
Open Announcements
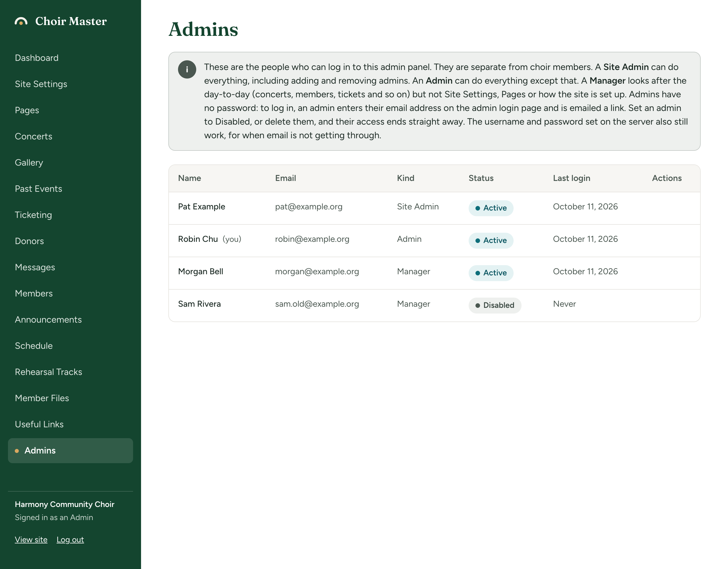(48, 320)
